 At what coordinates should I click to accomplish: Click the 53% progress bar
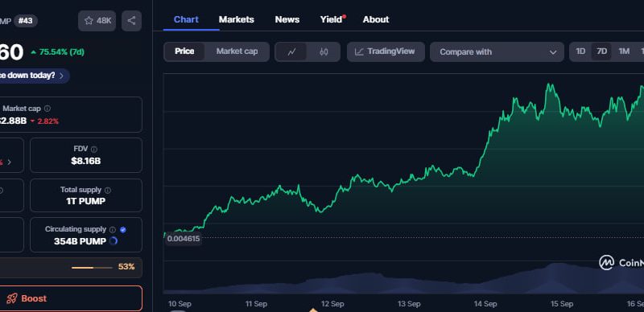point(92,268)
